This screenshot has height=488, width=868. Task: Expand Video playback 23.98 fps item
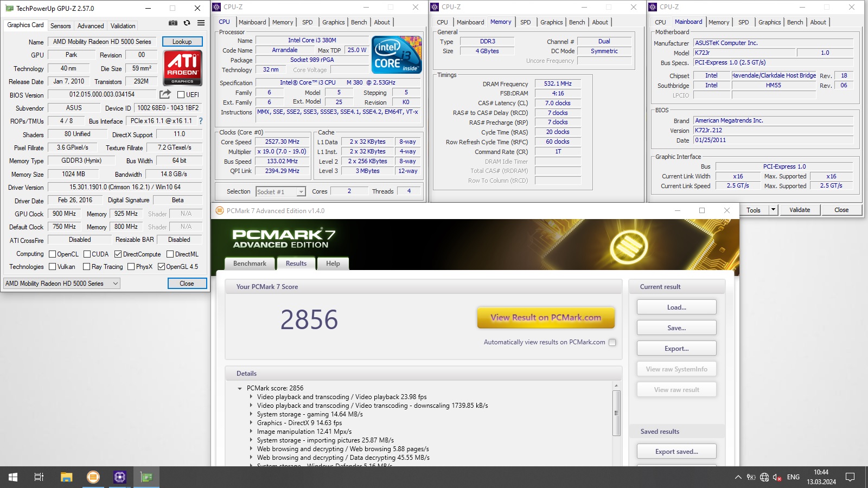coord(251,397)
